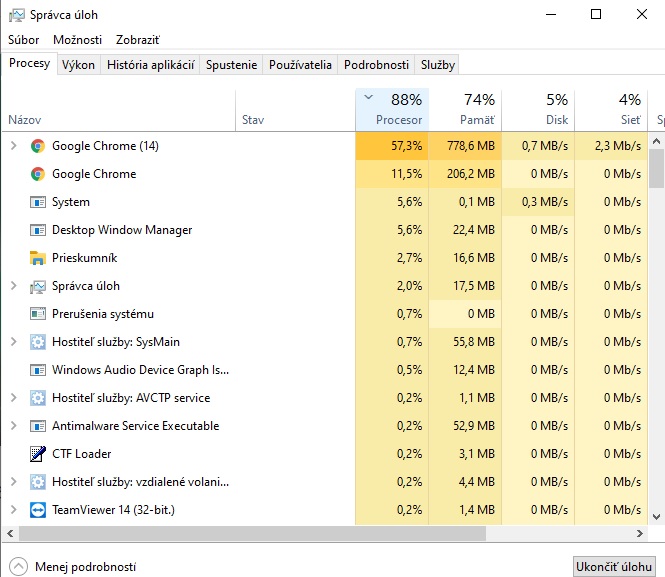Select the Desktop Window Manager name

pos(122,230)
